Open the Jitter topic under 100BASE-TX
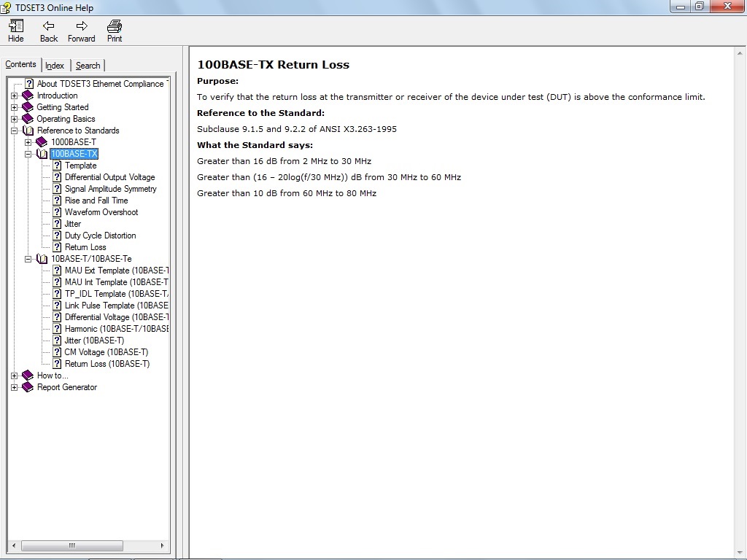 pyautogui.click(x=73, y=224)
